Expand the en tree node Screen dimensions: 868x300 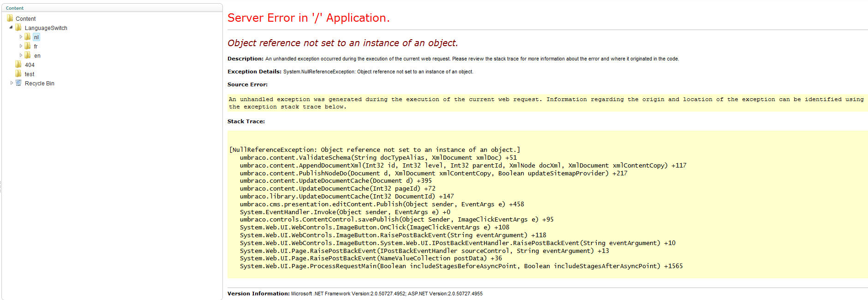[x=21, y=55]
